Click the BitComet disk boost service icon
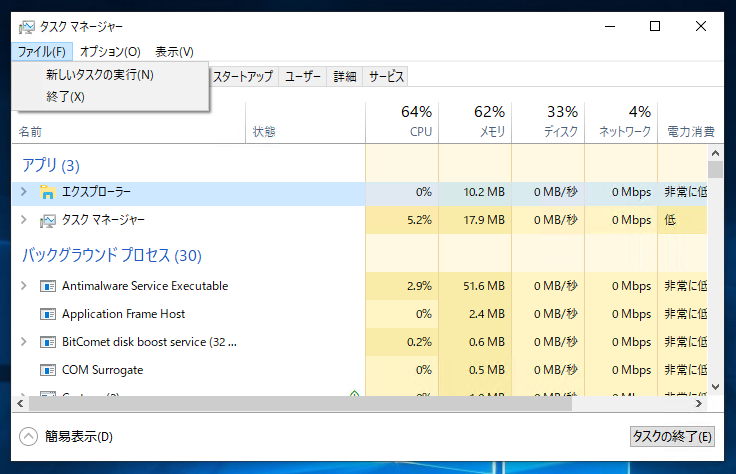The image size is (736, 474). [x=47, y=342]
